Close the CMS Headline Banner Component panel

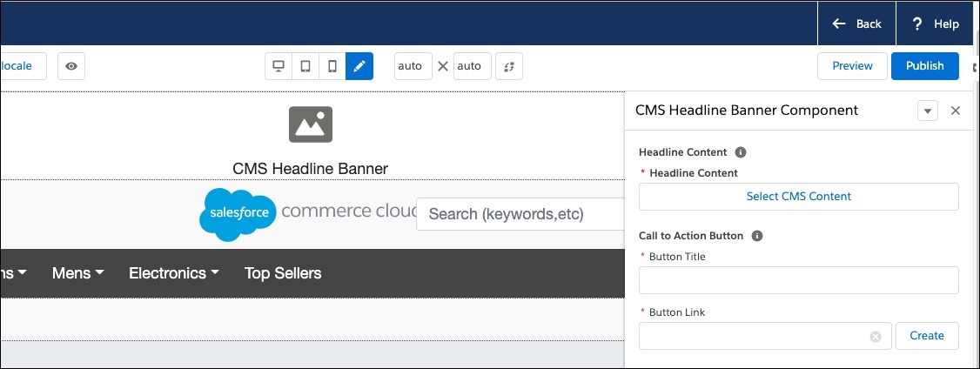point(956,111)
